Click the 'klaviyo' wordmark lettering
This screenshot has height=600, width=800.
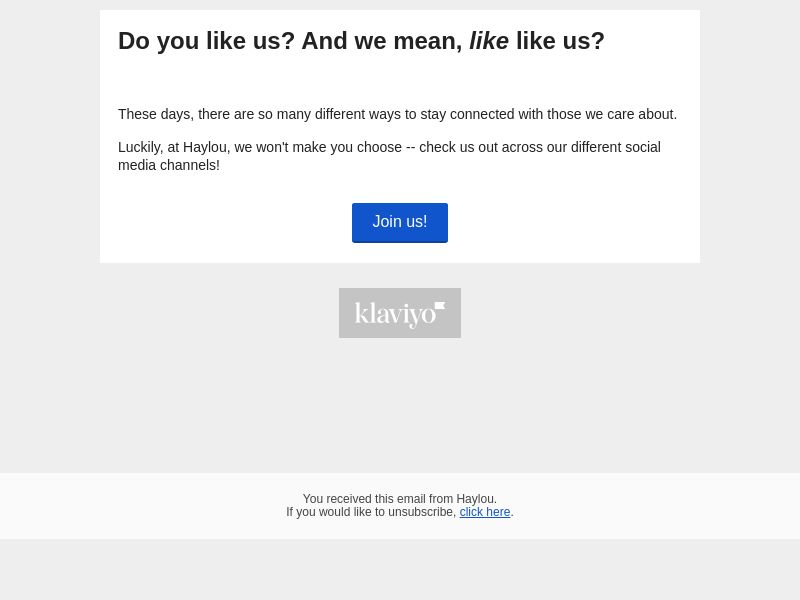pos(395,314)
